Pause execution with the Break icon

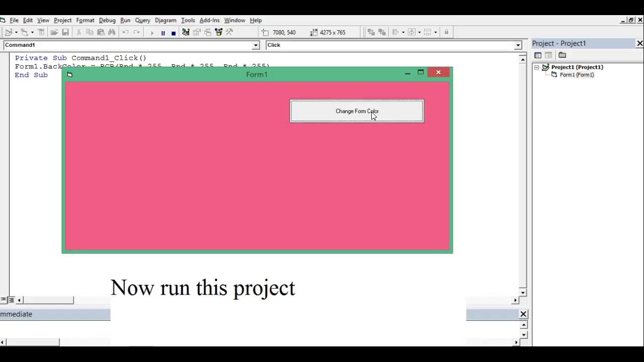tap(163, 33)
